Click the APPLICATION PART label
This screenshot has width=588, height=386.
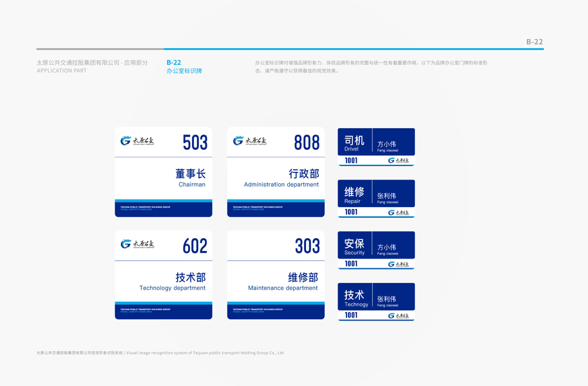[62, 71]
